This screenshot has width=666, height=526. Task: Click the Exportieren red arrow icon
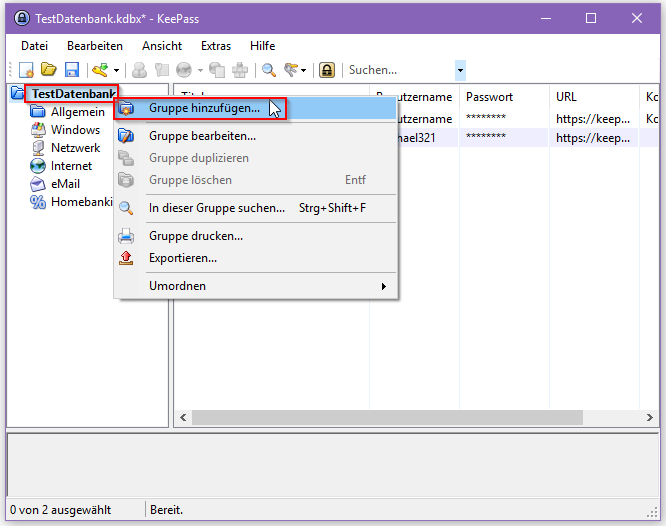pos(126,258)
